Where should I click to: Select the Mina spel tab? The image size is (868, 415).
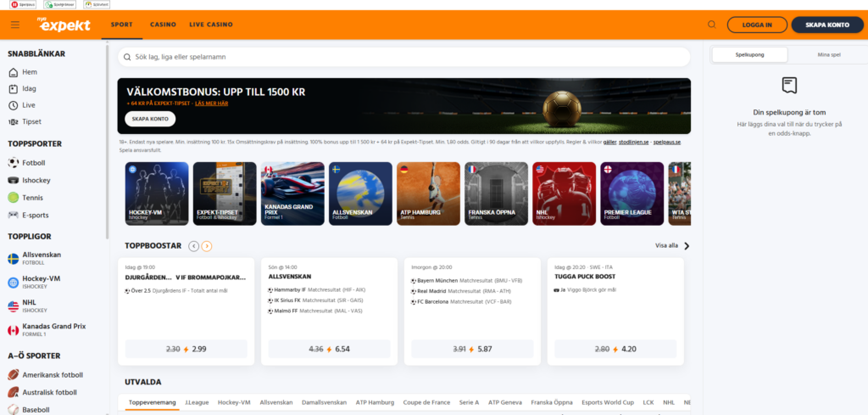829,55
